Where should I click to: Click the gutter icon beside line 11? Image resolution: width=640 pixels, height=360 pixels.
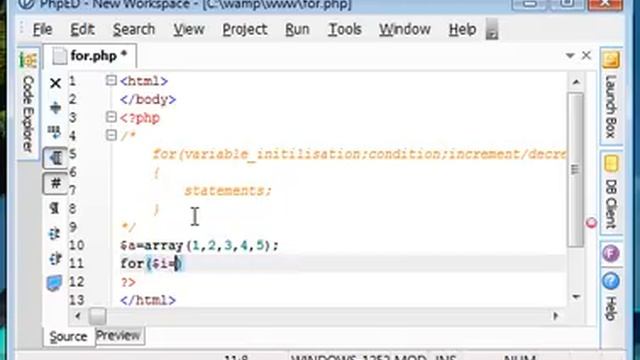[x=55, y=258]
